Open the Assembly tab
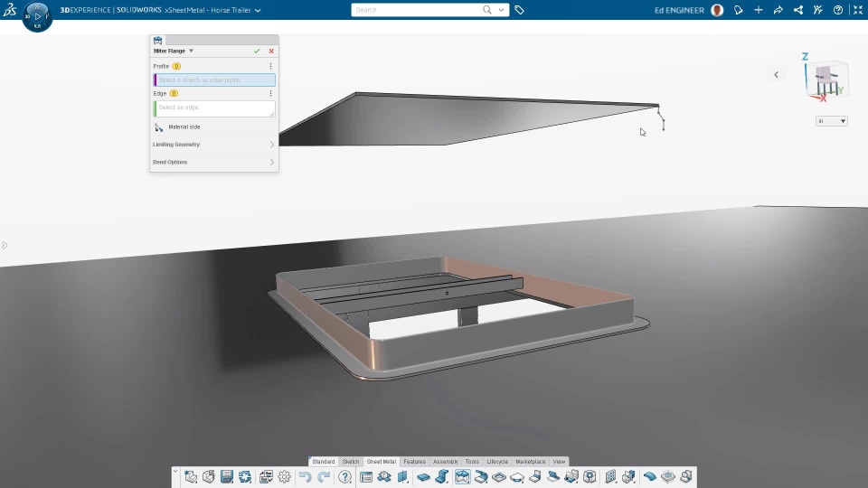Screen dimensions: 868x488 click(446, 462)
